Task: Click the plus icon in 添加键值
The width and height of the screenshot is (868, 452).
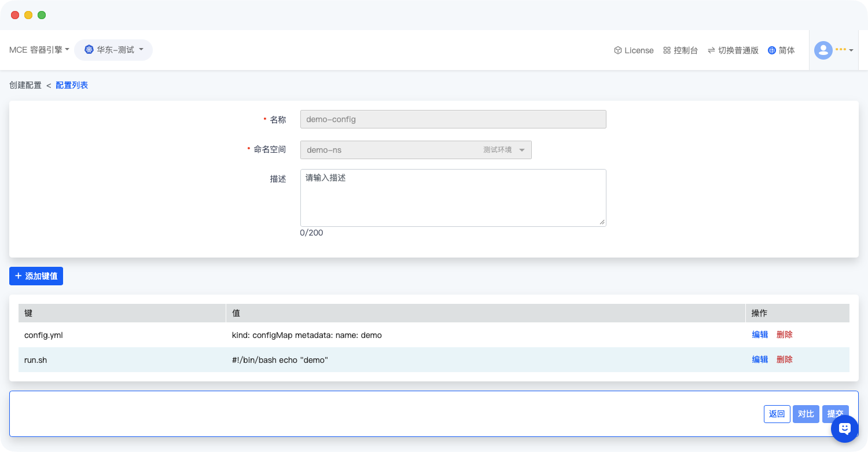Action: 18,276
